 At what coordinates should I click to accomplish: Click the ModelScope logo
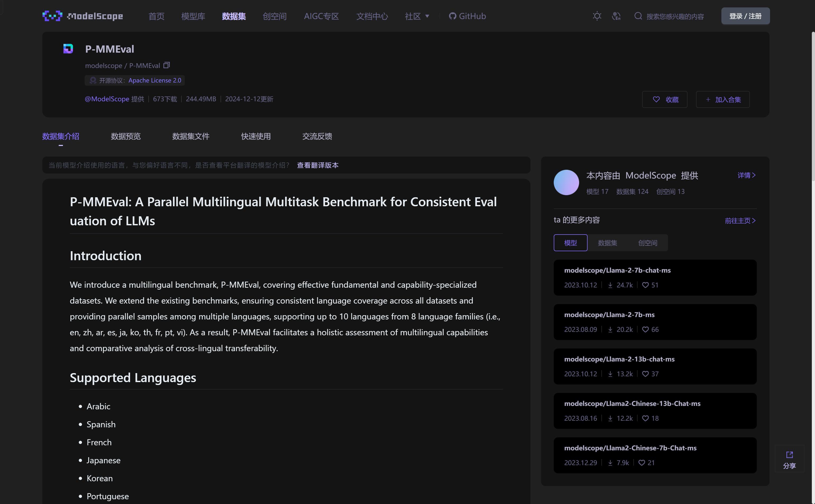point(83,16)
